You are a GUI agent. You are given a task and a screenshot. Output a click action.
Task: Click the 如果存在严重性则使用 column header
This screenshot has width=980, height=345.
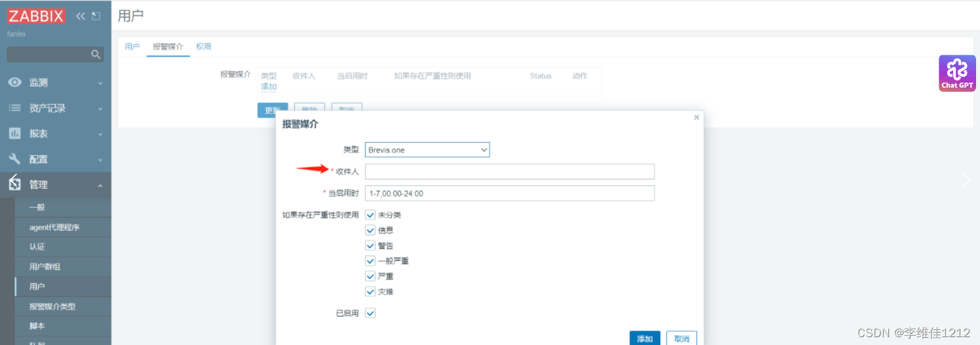click(x=432, y=76)
